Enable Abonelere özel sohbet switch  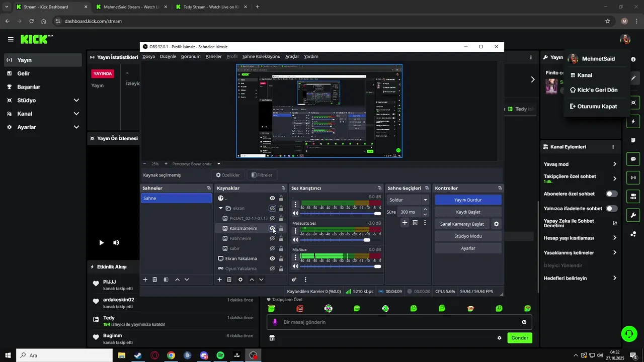tap(612, 194)
